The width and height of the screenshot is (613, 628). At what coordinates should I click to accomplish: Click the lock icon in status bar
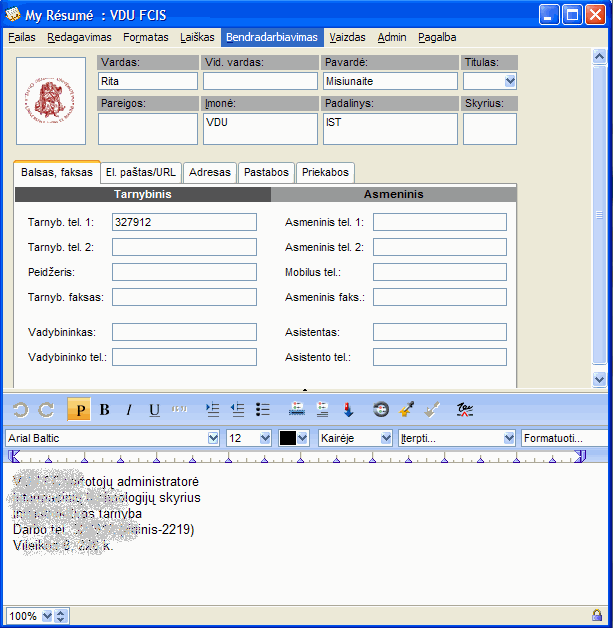597,616
